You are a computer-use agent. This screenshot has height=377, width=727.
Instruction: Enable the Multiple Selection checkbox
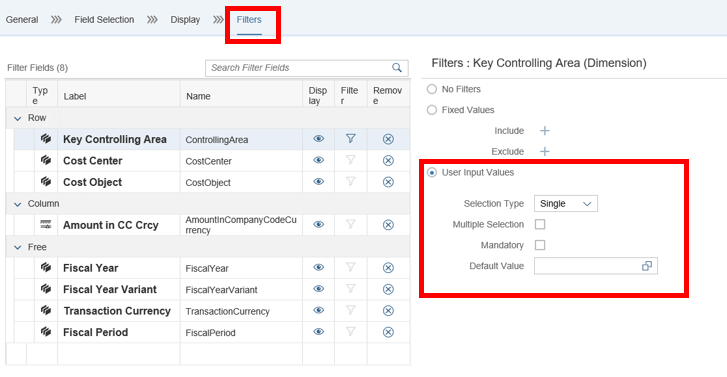tap(540, 224)
